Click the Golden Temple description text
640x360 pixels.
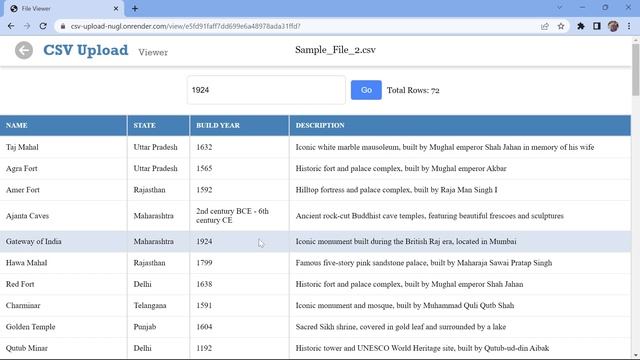click(x=401, y=327)
